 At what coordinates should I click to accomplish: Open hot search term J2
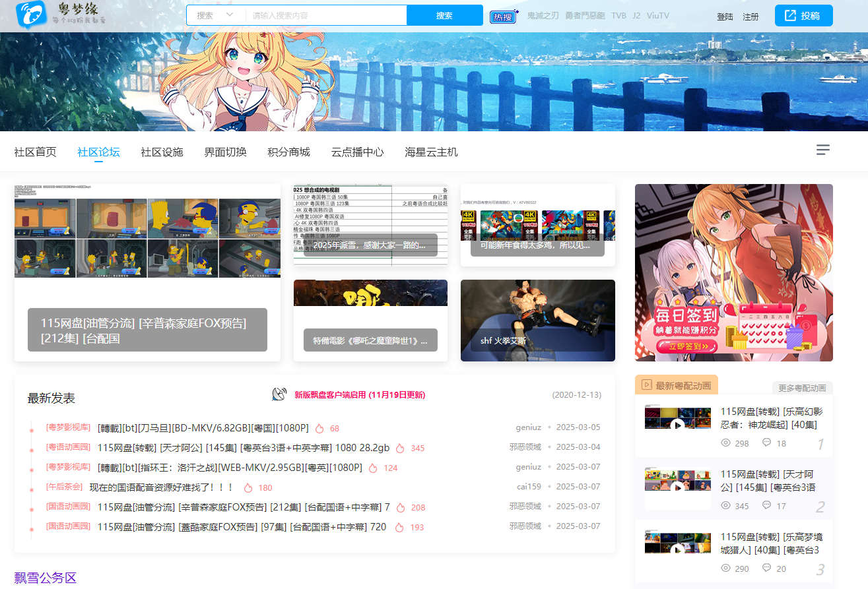[x=636, y=16]
